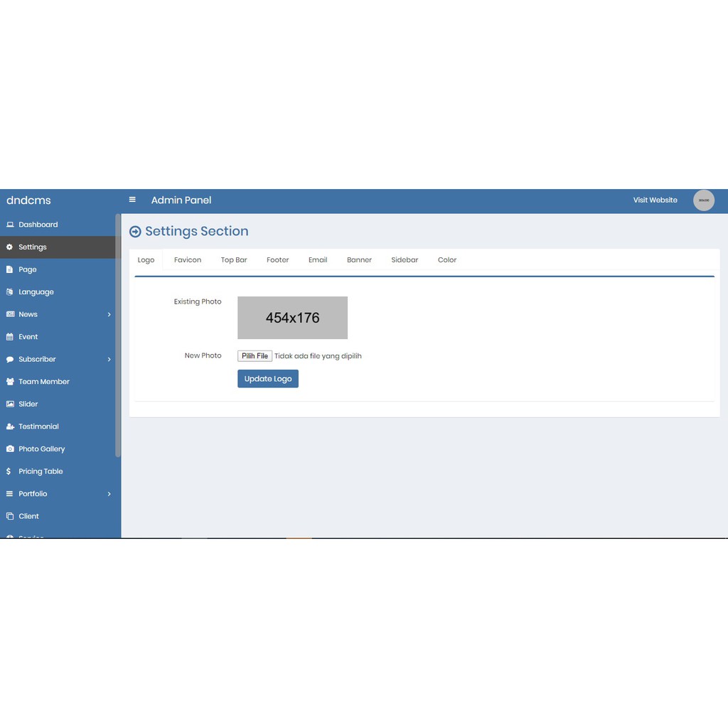
Task: Click the Dashboard laptop icon
Action: pyautogui.click(x=10, y=225)
